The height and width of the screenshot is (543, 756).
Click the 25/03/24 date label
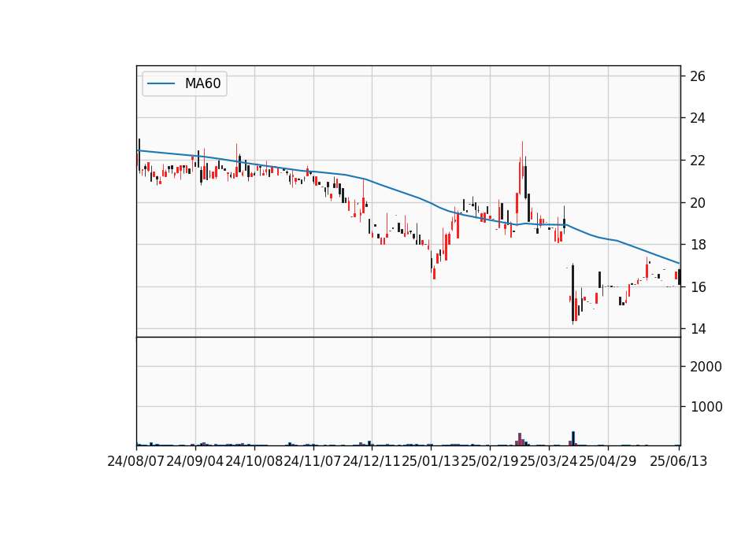(x=549, y=461)
